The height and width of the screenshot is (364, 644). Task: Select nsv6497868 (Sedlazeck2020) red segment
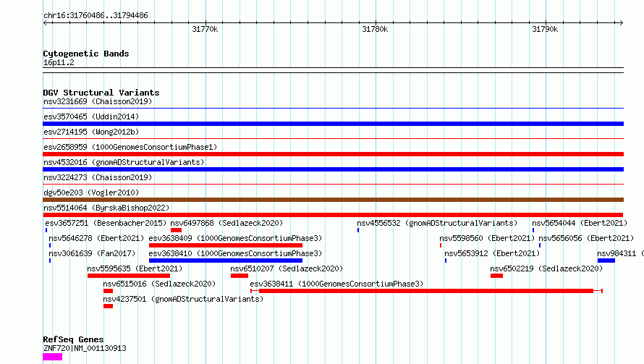tap(177, 230)
